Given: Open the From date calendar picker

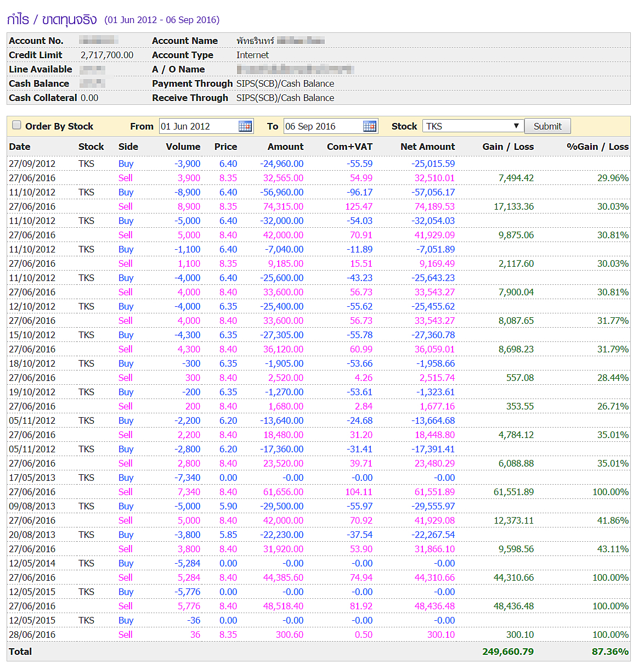Looking at the screenshot, I should coord(245,126).
